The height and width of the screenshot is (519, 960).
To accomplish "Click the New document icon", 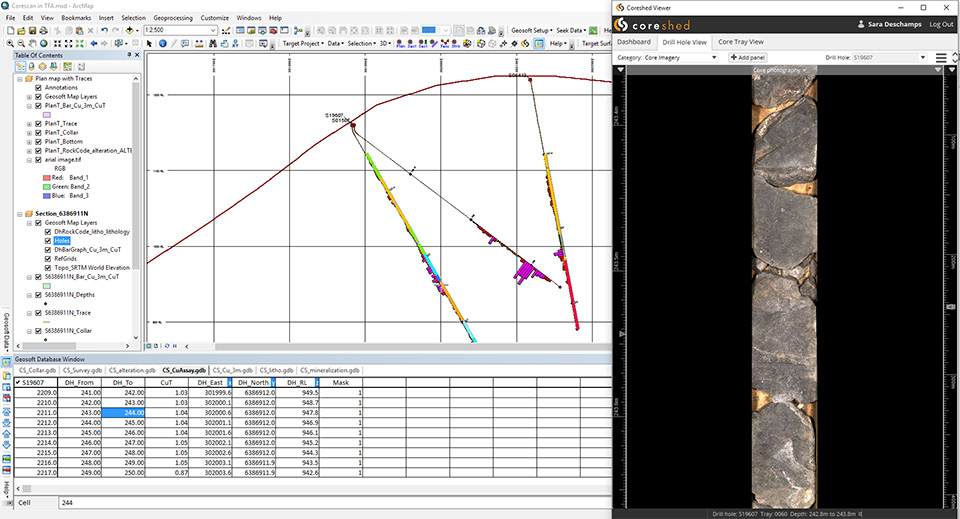I will click(x=9, y=30).
